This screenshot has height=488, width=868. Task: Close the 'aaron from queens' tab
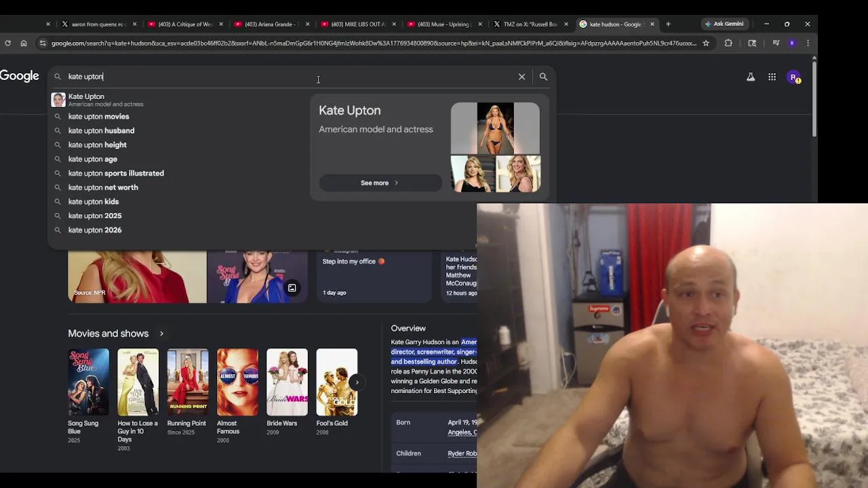134,24
